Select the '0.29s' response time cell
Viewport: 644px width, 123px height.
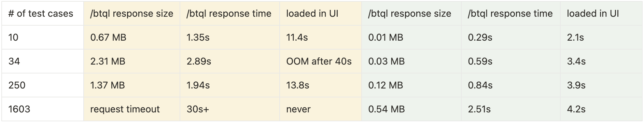pos(510,37)
